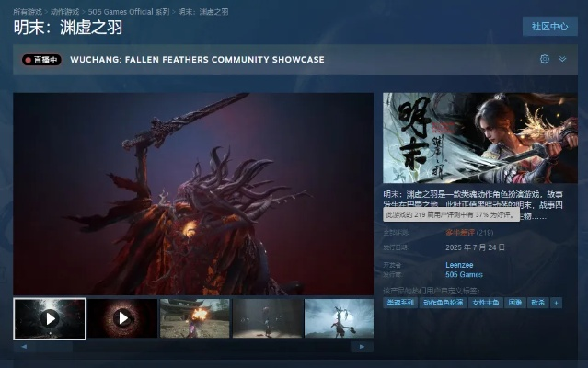
Task: Go to 所有游戏 breadcrumb
Action: pyautogui.click(x=28, y=11)
